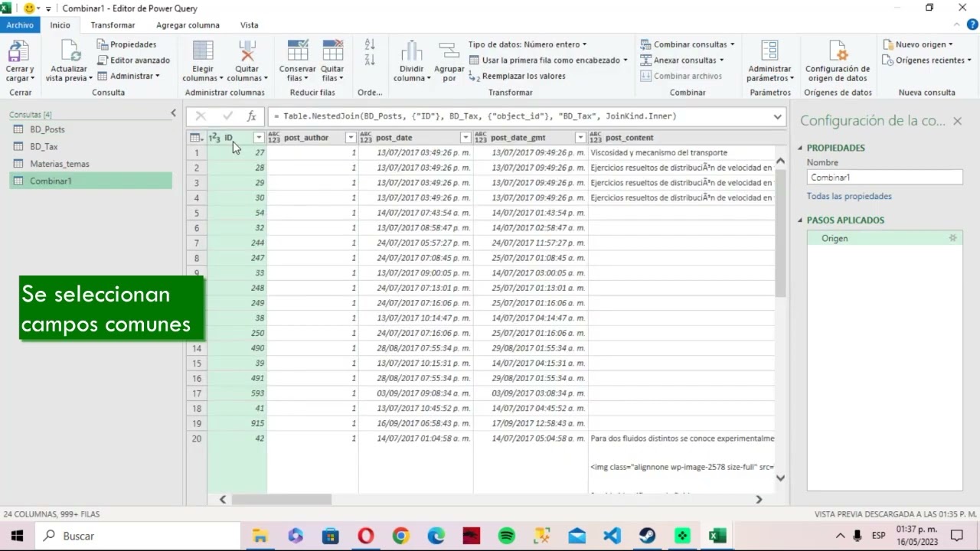Viewport: 980px width, 551px height.
Task: Click post_author column data type icon
Action: pyautogui.click(x=274, y=138)
